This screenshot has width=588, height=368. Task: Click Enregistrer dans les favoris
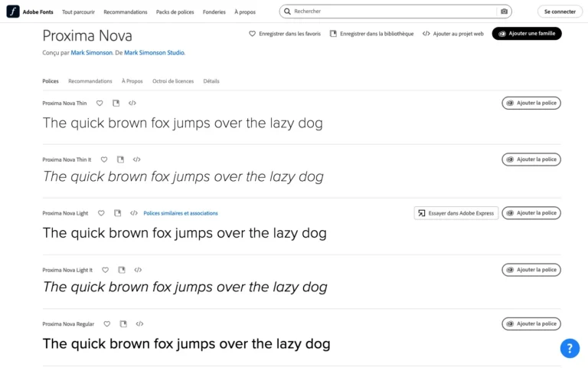(285, 34)
